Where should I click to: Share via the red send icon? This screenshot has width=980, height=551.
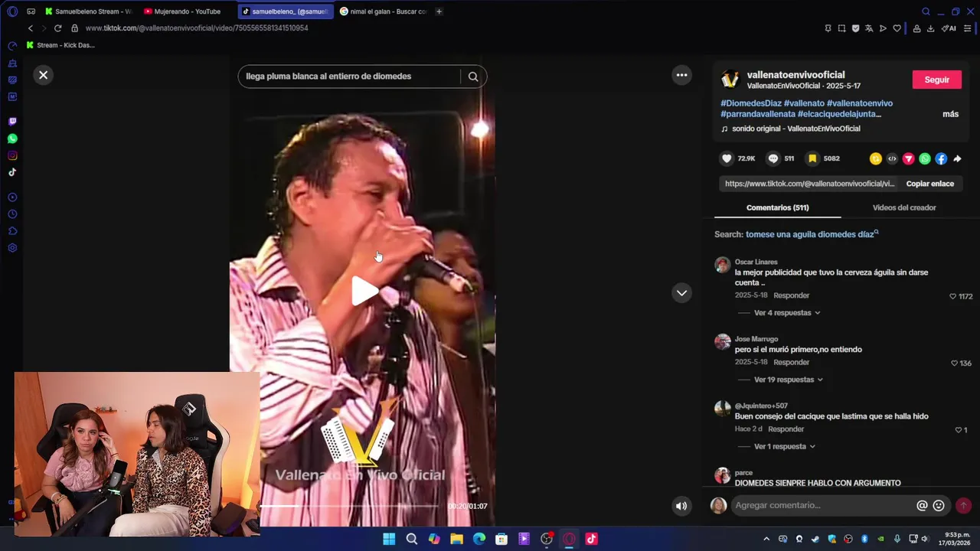[908, 158]
